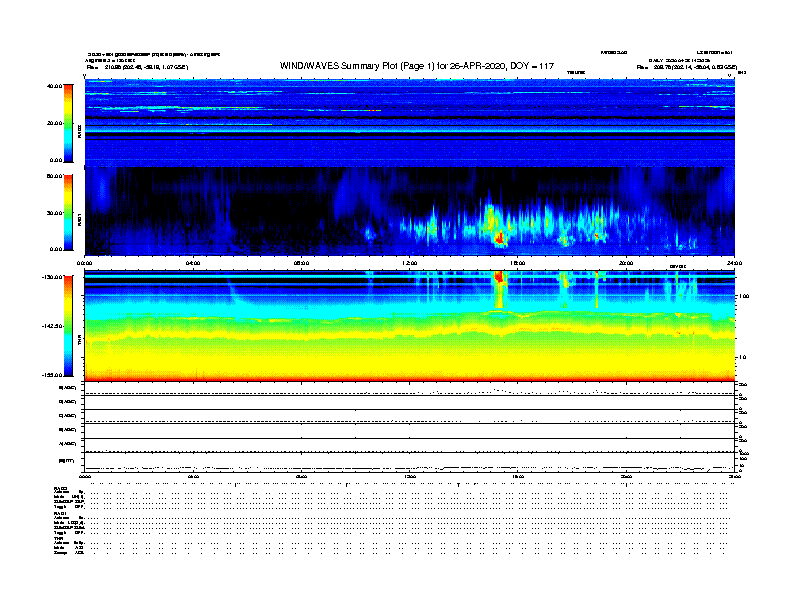Click the red burst near 15:20 in RAD1 spectrogram
The width and height of the screenshot is (792, 612).
[x=500, y=238]
